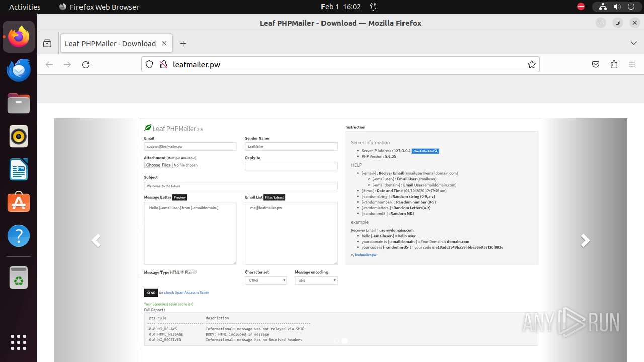644x362 pixels.
Task: Focus the URL bar showing leafmailer.pw
Action: click(x=341, y=64)
